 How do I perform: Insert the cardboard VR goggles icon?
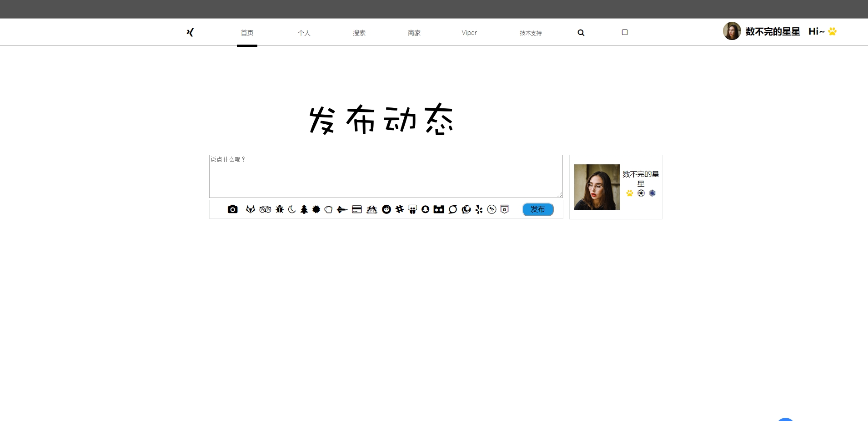tap(439, 209)
